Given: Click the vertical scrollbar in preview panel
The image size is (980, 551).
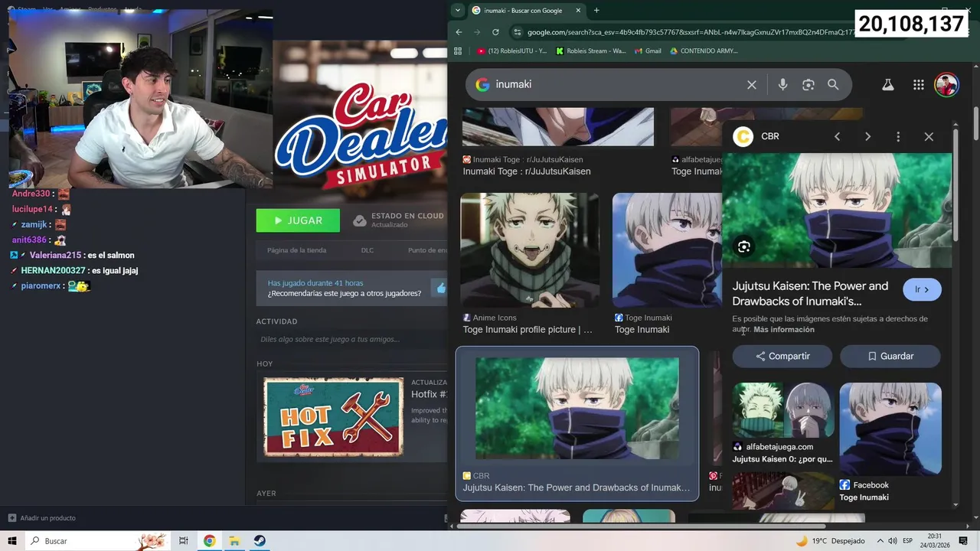Looking at the screenshot, I should point(955,184).
